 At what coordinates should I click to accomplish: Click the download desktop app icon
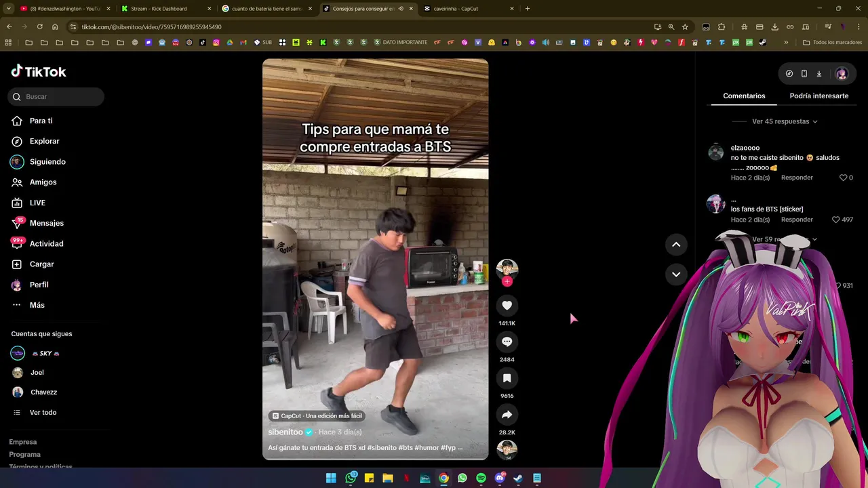[818, 74]
